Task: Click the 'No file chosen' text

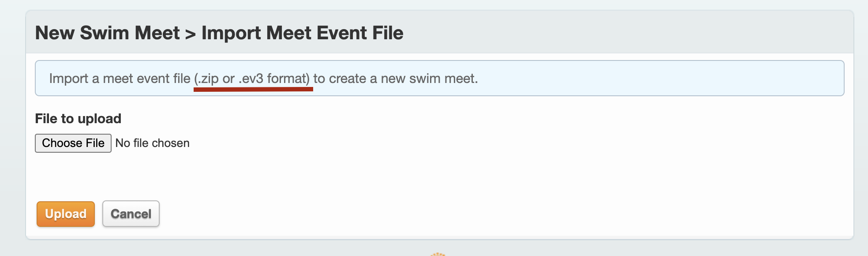Action: (x=153, y=143)
